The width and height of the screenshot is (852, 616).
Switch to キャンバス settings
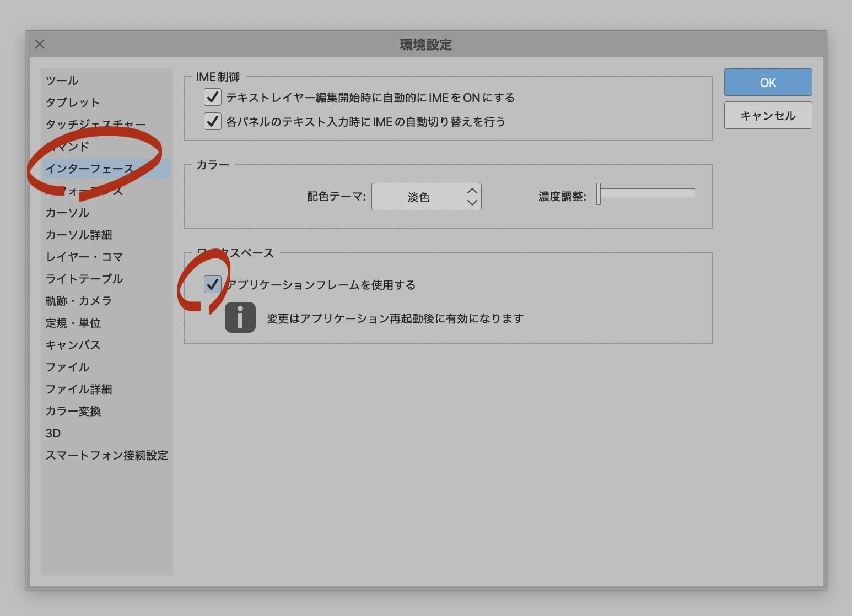click(x=73, y=345)
